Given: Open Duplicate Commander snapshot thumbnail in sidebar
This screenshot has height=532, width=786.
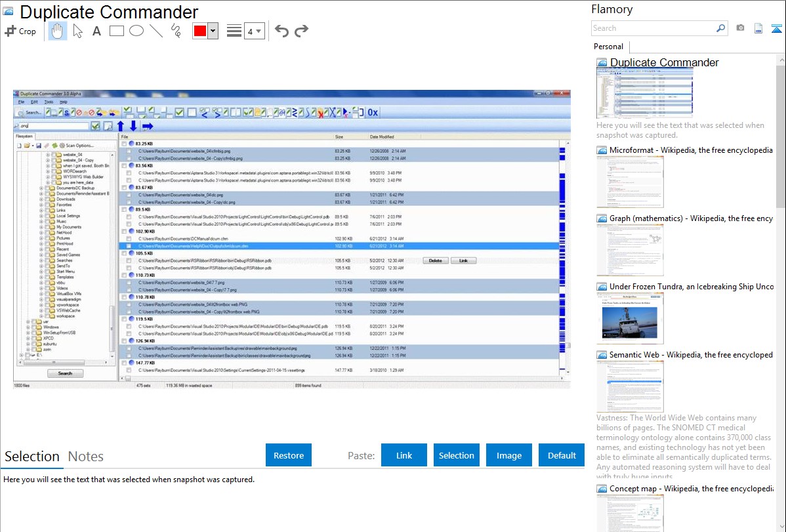Looking at the screenshot, I should (645, 93).
